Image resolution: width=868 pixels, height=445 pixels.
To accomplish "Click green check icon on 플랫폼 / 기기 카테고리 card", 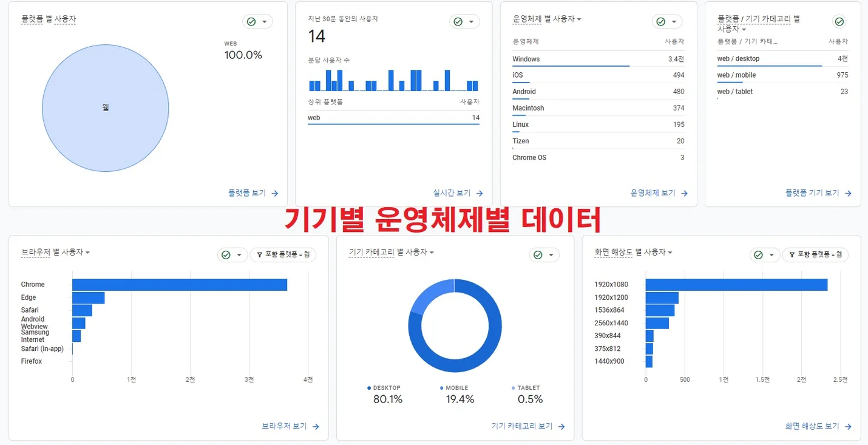I will (839, 21).
